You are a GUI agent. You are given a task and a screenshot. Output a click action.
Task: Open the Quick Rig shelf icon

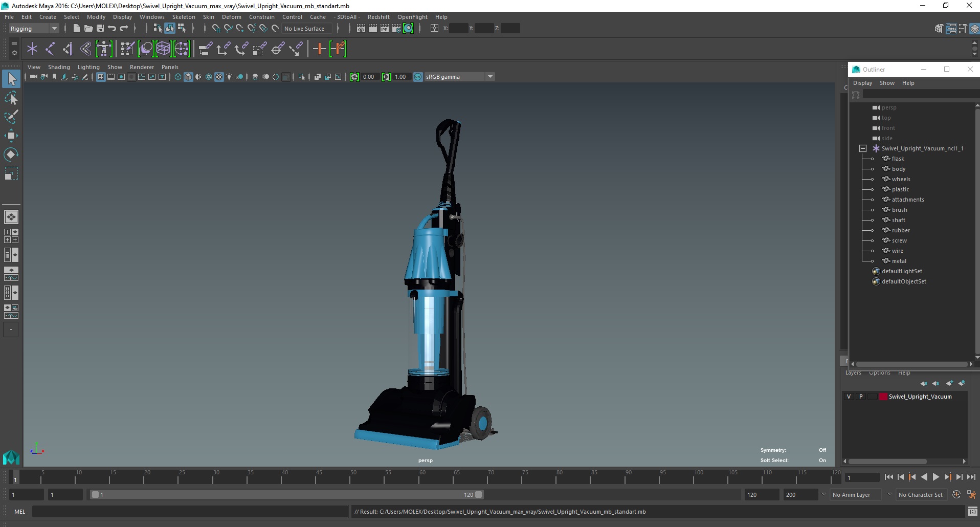click(104, 49)
